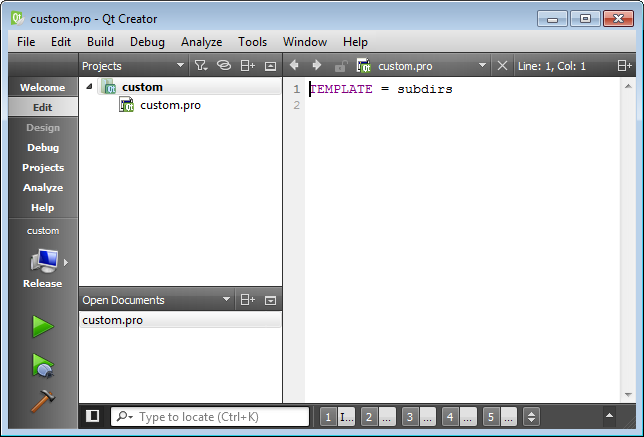
Task: Switch to Design mode
Action: pos(43,127)
